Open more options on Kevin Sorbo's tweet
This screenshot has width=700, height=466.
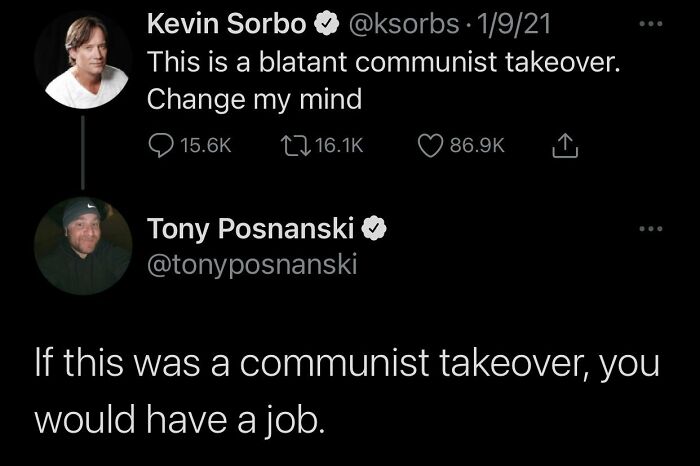(652, 22)
